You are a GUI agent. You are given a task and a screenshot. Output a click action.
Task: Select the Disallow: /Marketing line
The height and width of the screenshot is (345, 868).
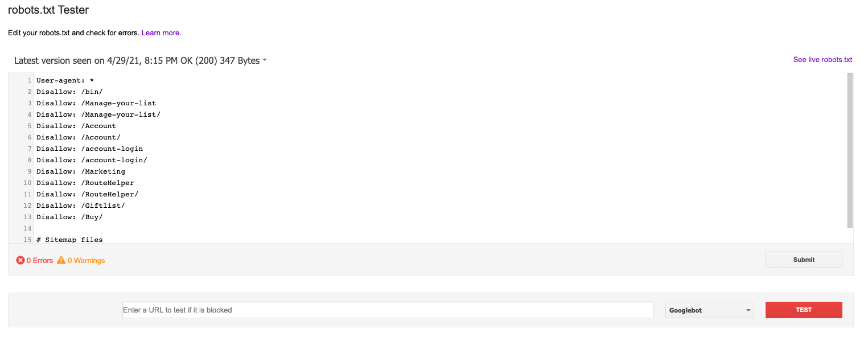tap(80, 171)
